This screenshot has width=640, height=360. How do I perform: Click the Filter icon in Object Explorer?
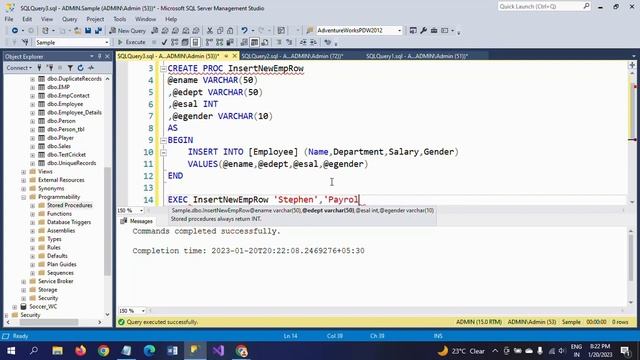point(70,68)
